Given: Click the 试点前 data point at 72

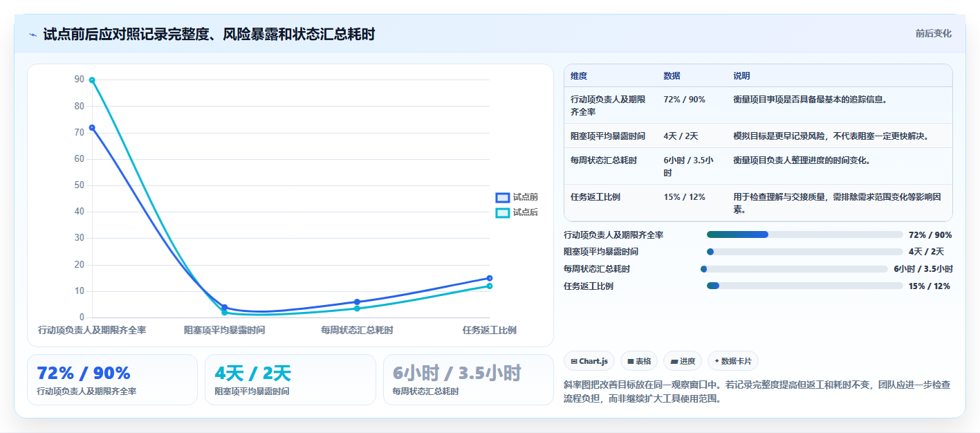Looking at the screenshot, I should [x=92, y=127].
